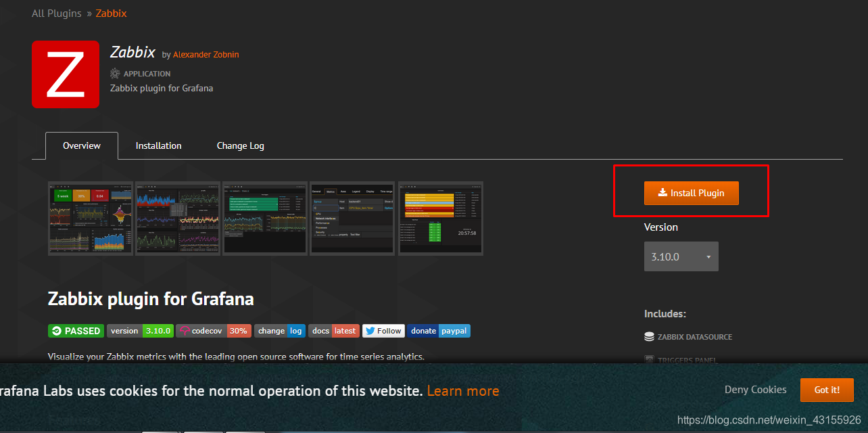Click the green PASSED build badge

coord(76,331)
